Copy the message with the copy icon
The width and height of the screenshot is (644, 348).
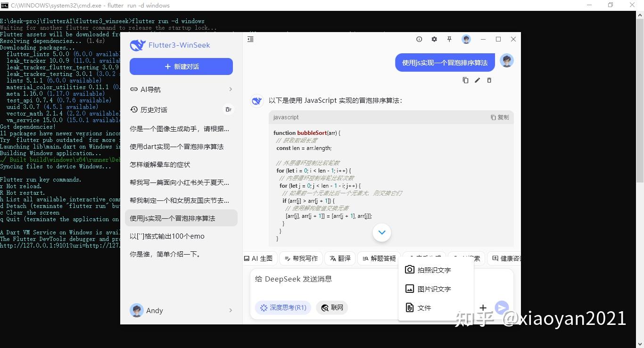click(x=465, y=80)
